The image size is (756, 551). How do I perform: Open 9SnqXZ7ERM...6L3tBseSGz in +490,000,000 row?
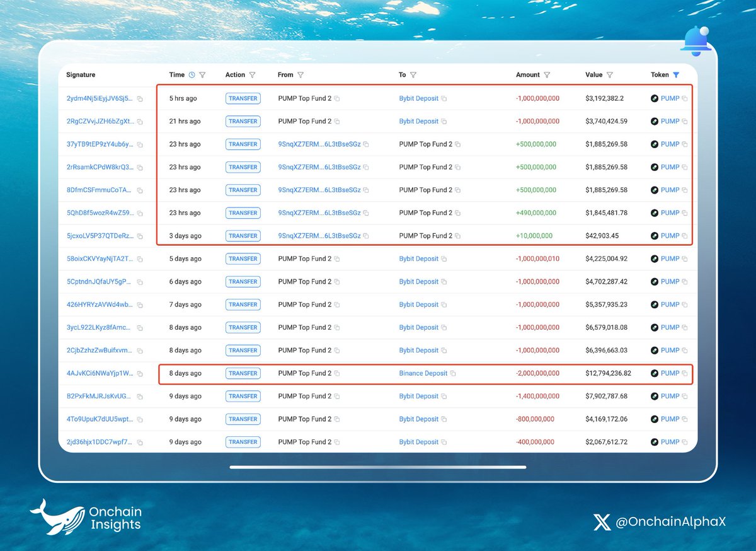(x=319, y=213)
